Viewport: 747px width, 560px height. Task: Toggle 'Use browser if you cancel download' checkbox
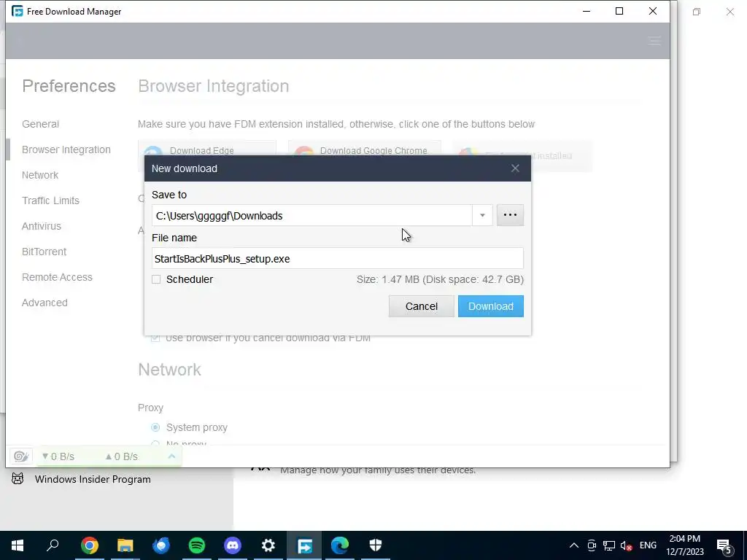coord(155,338)
